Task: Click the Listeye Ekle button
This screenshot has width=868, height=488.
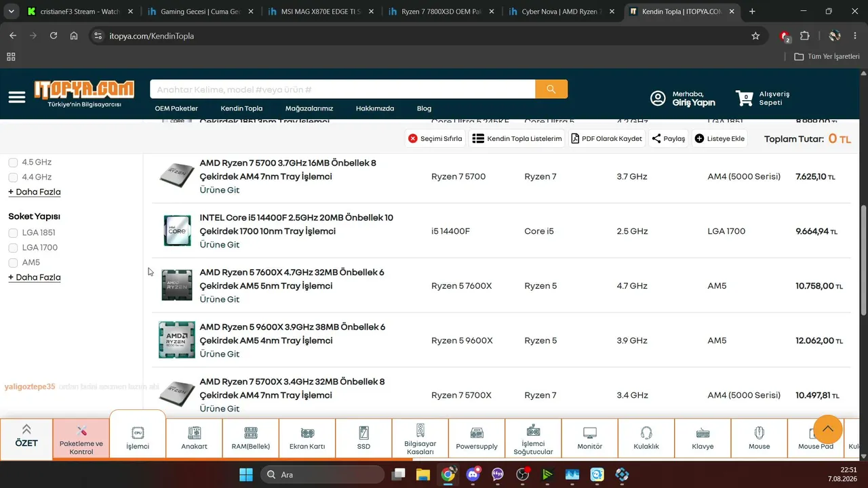Action: pyautogui.click(x=720, y=138)
